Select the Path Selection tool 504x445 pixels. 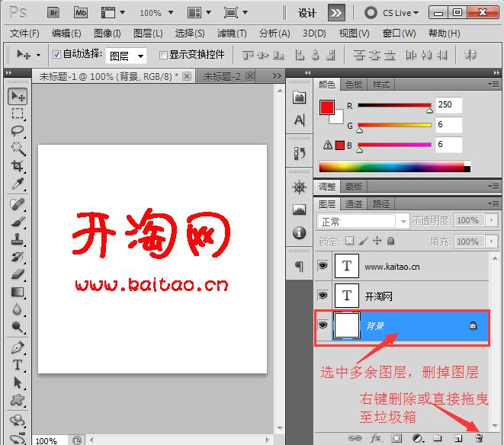pyautogui.click(x=18, y=383)
